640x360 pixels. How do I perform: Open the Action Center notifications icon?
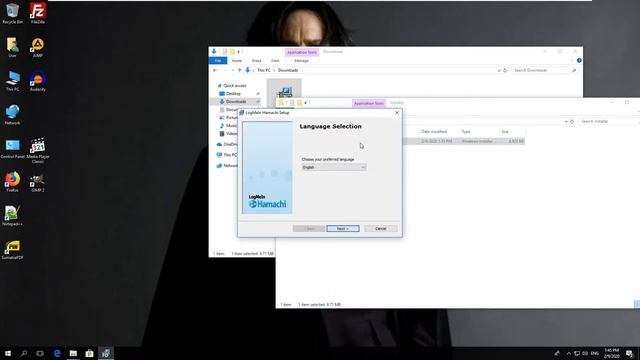(x=629, y=353)
